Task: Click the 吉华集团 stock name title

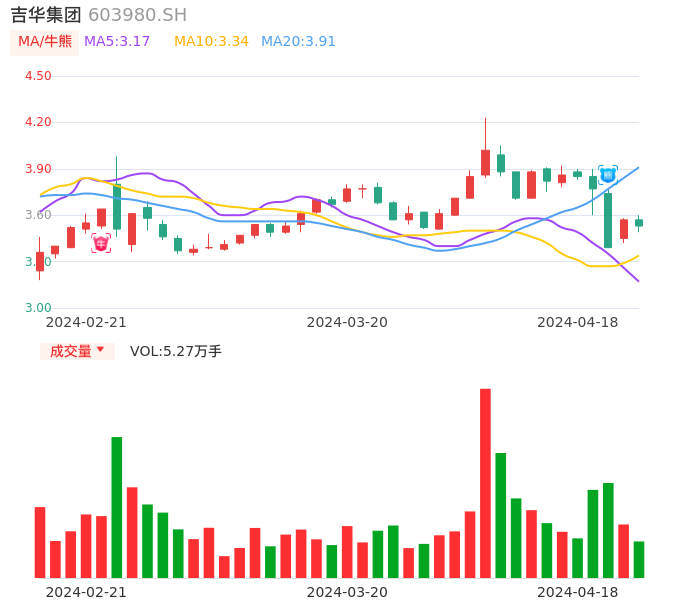Action: tap(46, 15)
